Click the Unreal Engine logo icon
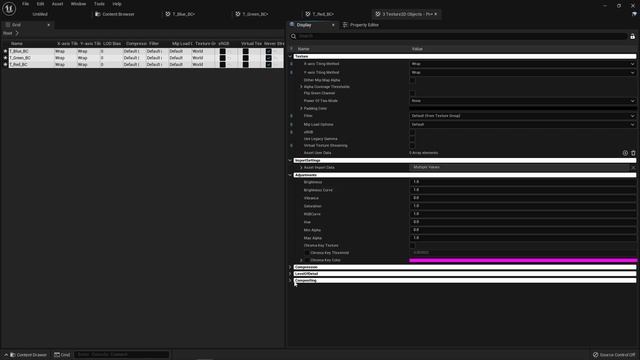 click(9, 8)
